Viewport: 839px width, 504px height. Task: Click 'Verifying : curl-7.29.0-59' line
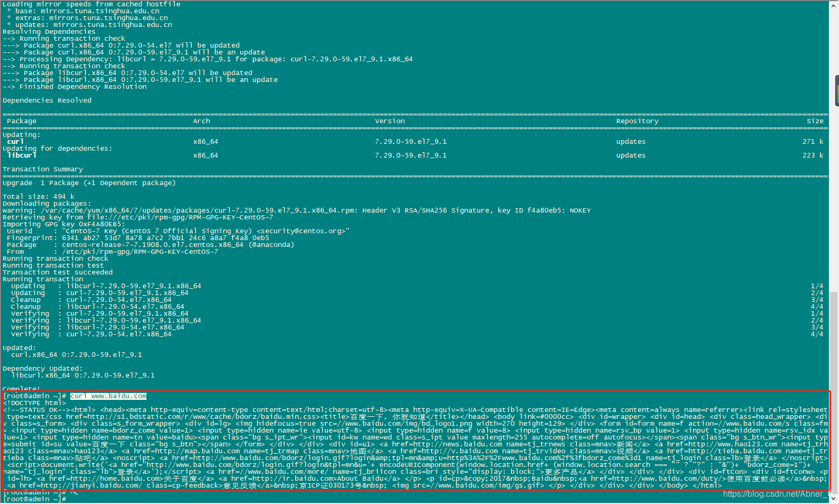click(x=100, y=314)
